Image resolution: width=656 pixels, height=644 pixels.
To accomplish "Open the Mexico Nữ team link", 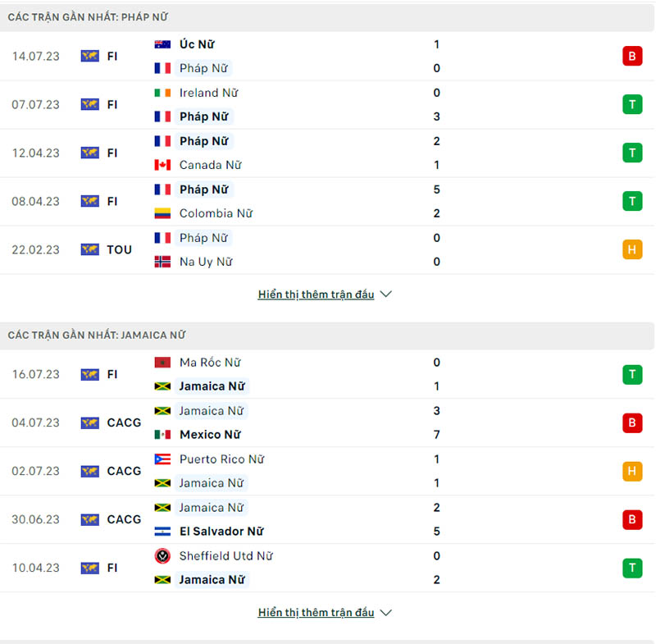I will [x=209, y=435].
